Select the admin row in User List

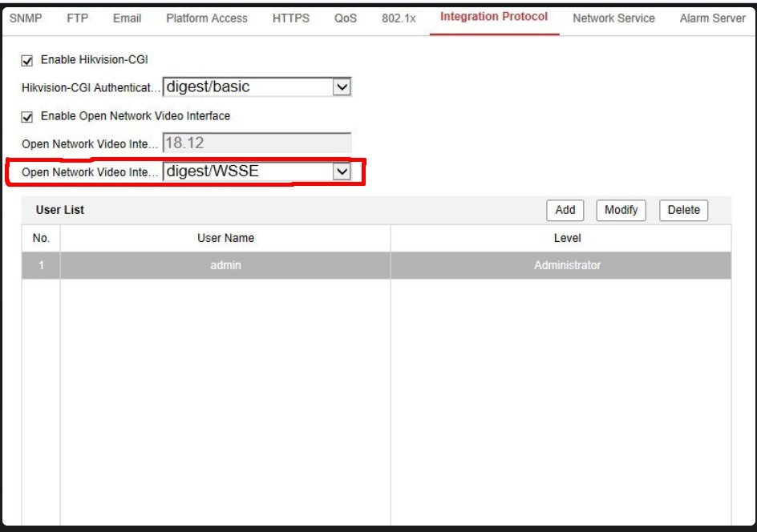tap(225, 265)
